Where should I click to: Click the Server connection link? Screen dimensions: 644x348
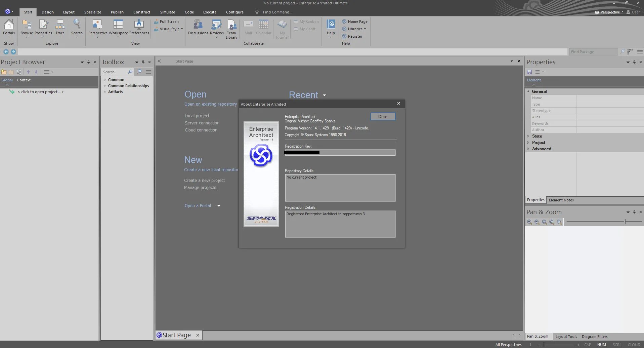point(202,123)
